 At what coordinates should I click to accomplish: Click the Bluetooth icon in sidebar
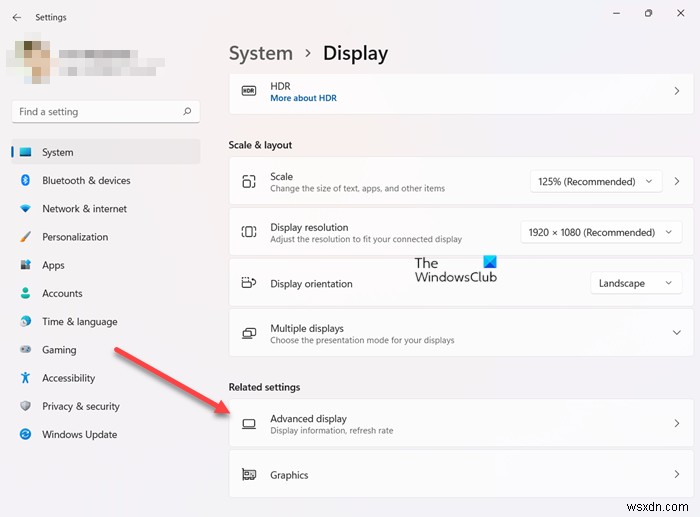(25, 180)
